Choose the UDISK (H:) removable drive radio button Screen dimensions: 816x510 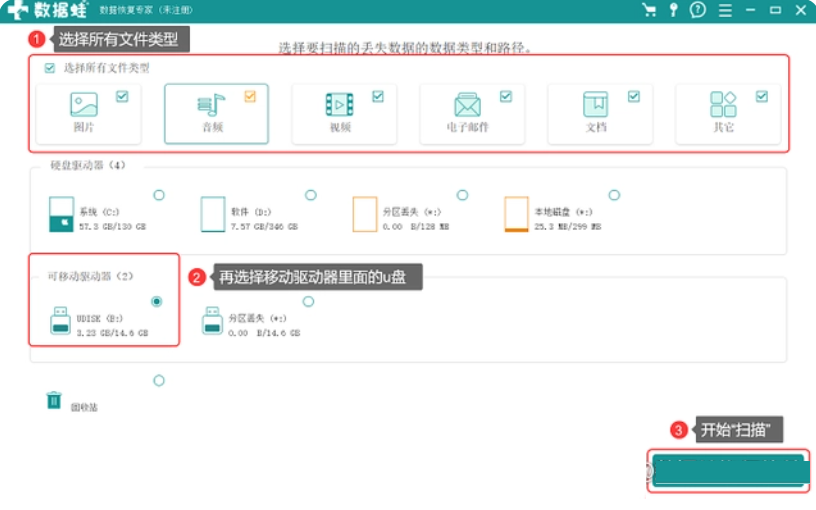tap(156, 301)
